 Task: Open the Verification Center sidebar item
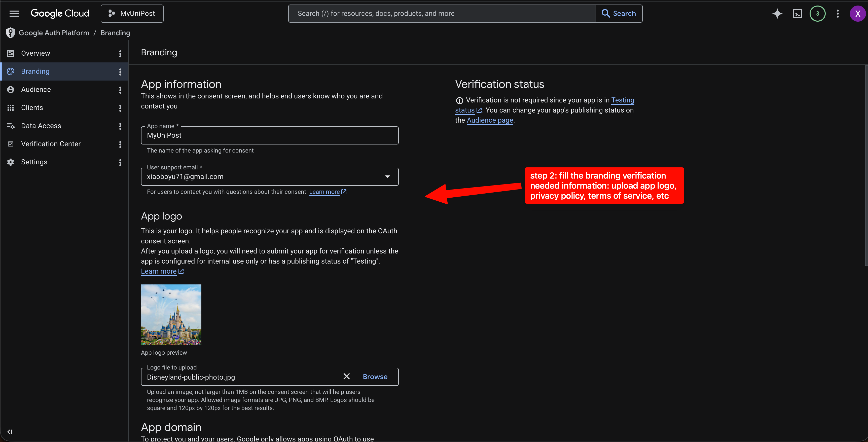pyautogui.click(x=64, y=144)
